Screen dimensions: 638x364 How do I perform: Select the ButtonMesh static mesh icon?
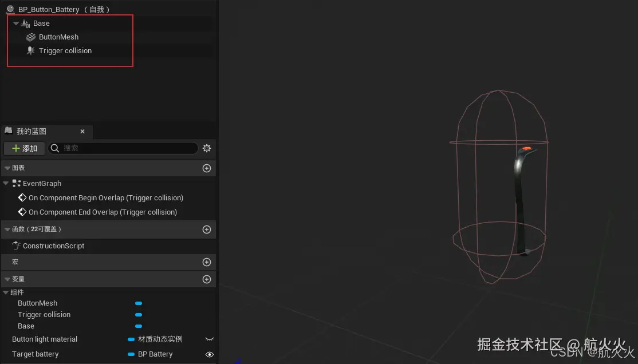pyautogui.click(x=30, y=37)
